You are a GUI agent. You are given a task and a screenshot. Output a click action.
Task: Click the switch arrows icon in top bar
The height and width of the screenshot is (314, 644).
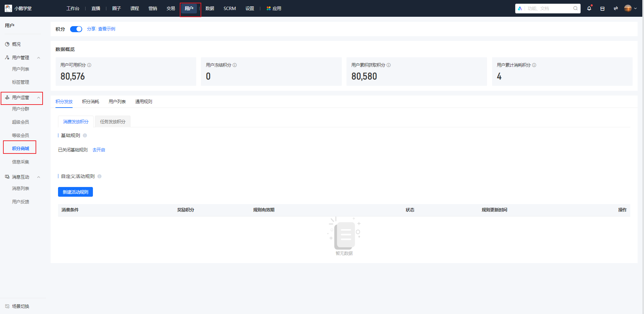tap(615, 8)
